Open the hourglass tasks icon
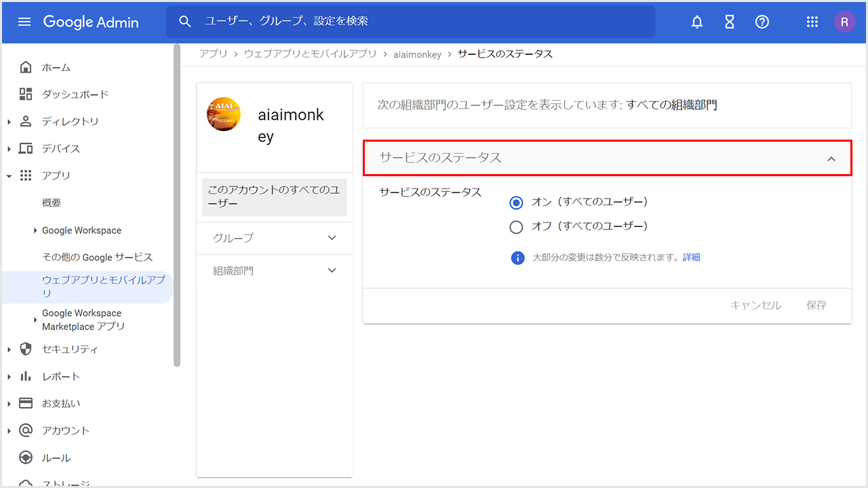The width and height of the screenshot is (868, 488). point(730,22)
